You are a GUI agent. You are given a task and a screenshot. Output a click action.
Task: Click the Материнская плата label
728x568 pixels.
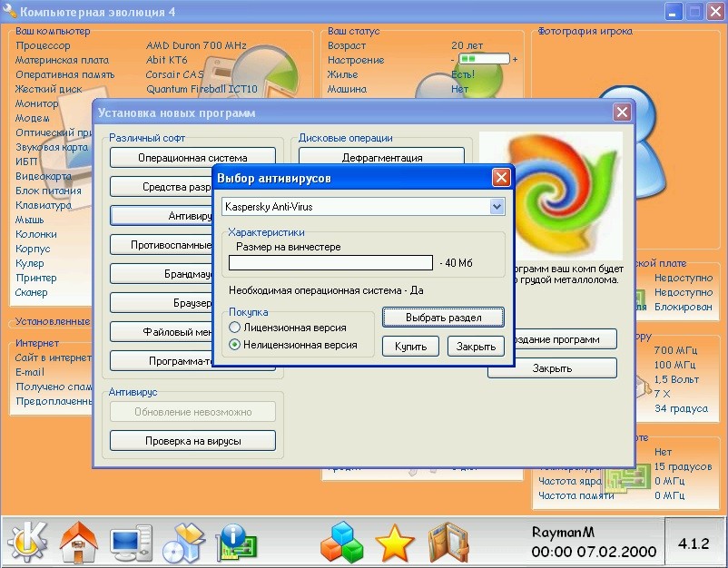[62, 60]
